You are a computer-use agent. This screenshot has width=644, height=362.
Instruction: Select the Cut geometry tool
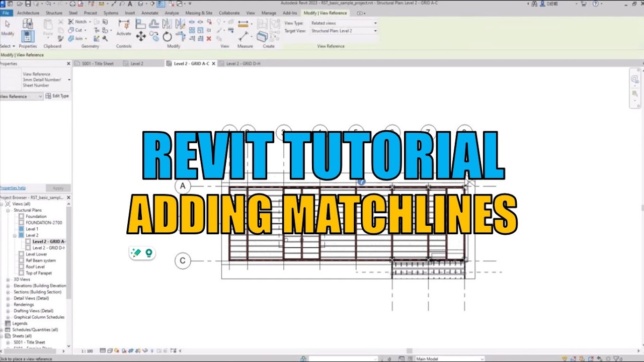[x=75, y=30]
